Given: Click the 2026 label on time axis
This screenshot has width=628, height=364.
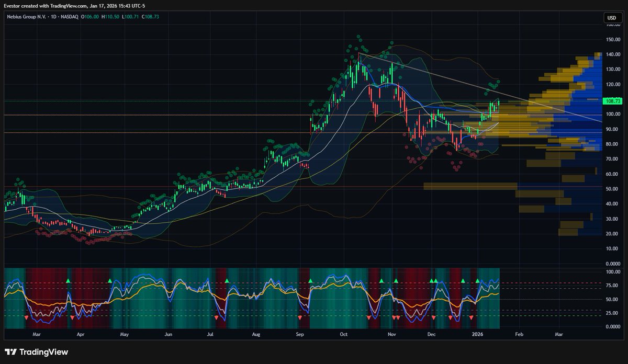Looking at the screenshot, I should (477, 334).
